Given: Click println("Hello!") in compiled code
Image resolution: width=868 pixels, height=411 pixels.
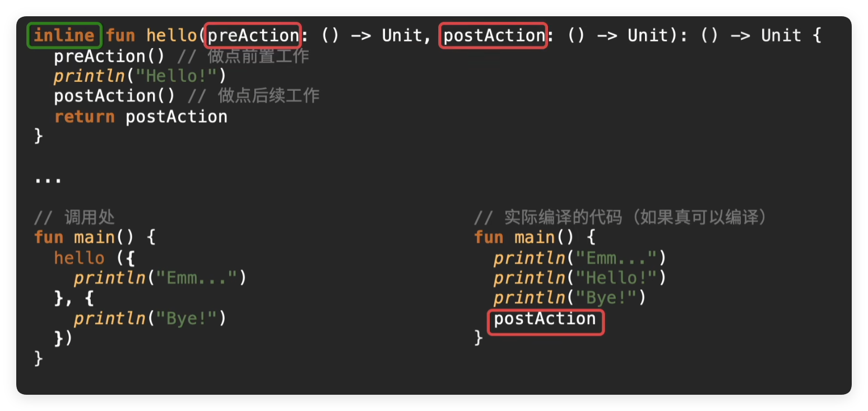Looking at the screenshot, I should pos(580,278).
